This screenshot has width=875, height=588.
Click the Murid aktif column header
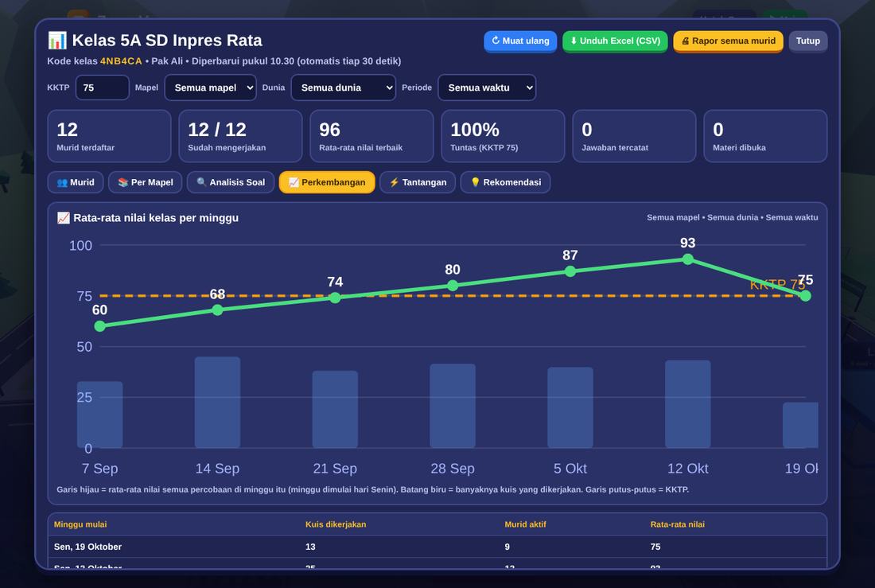[525, 524]
